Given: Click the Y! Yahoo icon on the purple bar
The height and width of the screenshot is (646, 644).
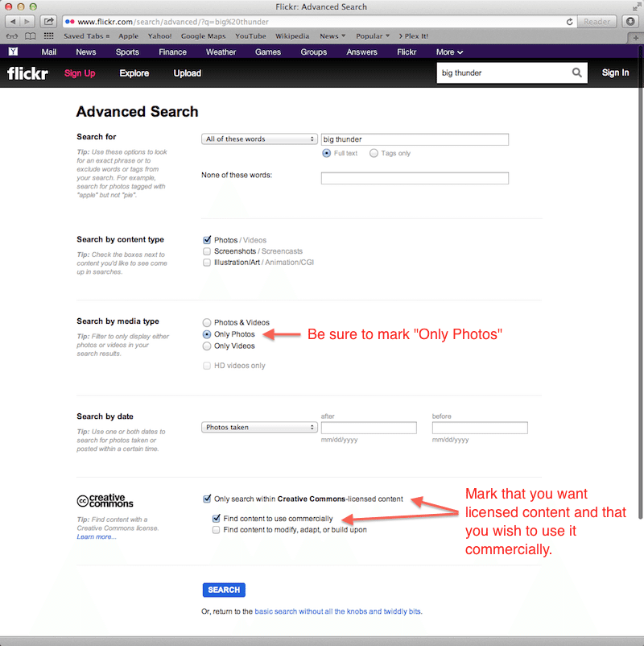Looking at the screenshot, I should [13, 52].
